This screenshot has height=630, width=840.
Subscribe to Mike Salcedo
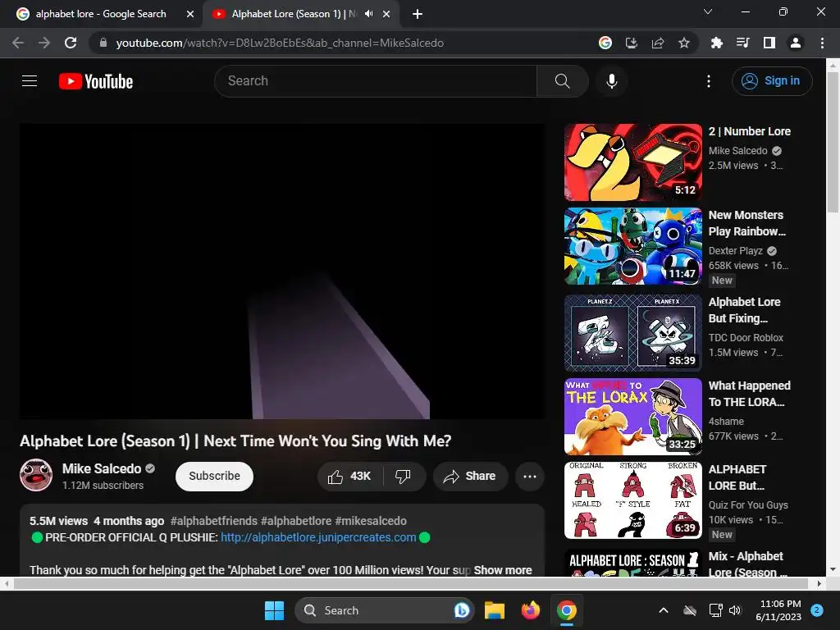point(214,477)
